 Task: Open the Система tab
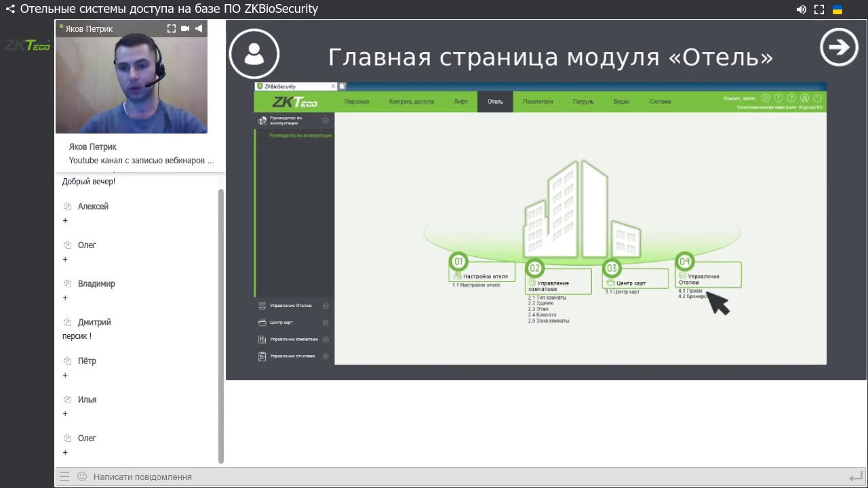click(x=660, y=102)
